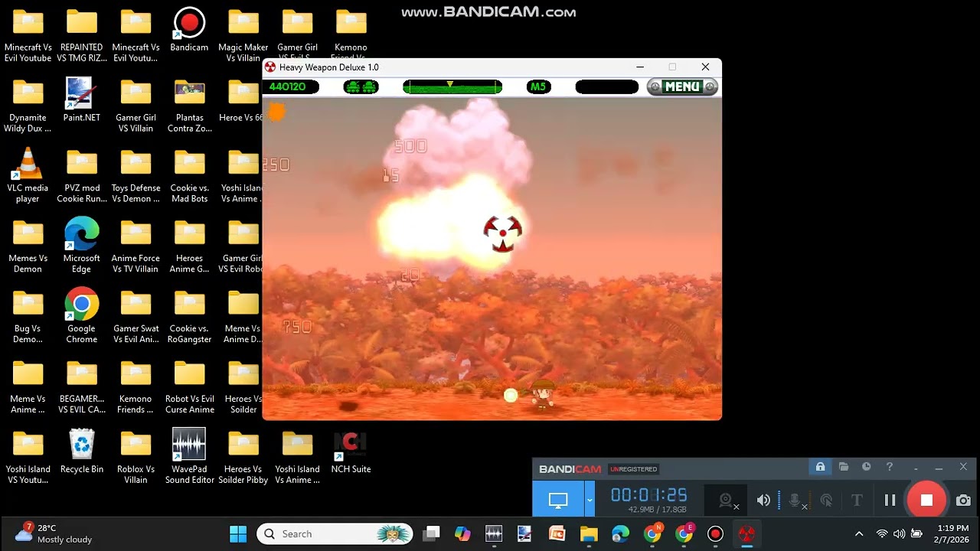This screenshot has height=551, width=980.
Task: Select Kemono Friends folder near Robot Vs Evil
Action: coord(136,386)
